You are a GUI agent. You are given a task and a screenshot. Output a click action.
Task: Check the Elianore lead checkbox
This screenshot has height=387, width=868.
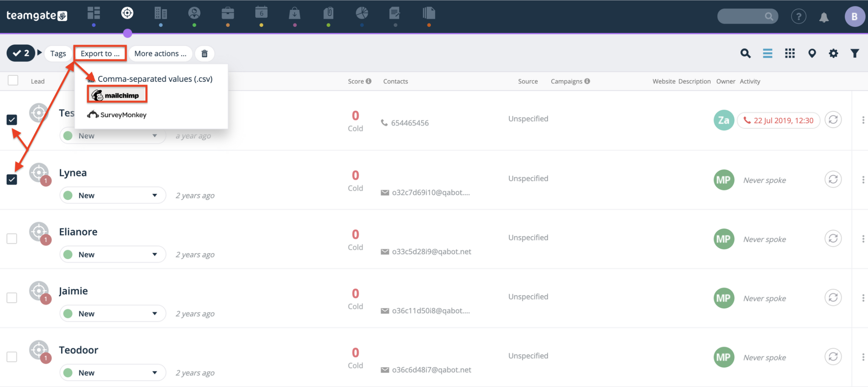coord(12,238)
